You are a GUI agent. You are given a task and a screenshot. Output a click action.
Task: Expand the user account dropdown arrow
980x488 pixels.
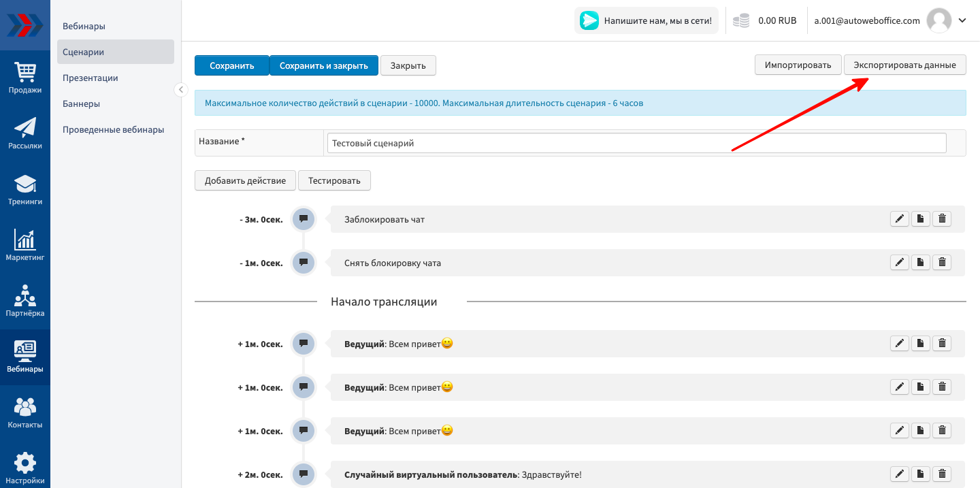pos(962,20)
